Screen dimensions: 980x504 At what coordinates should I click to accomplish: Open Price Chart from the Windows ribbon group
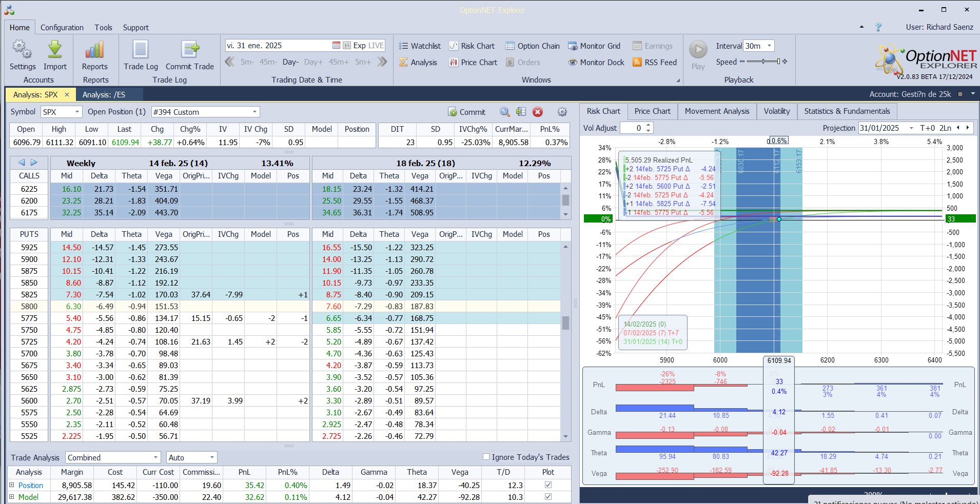(473, 63)
